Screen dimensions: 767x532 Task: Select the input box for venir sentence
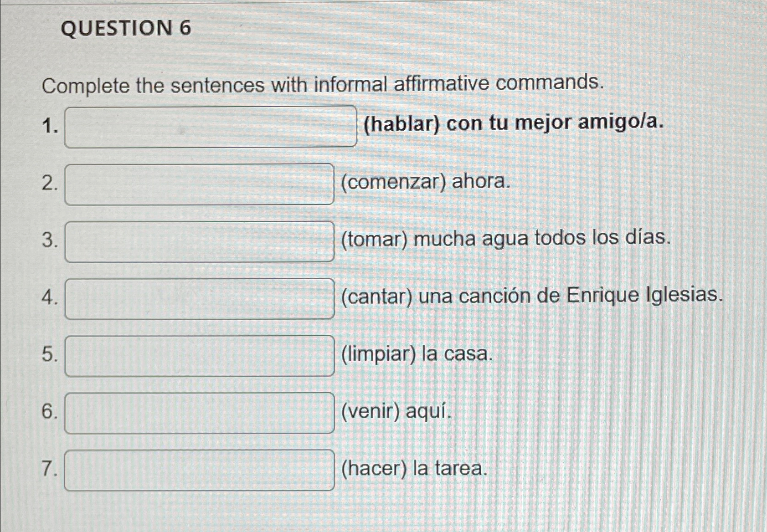pos(201,414)
